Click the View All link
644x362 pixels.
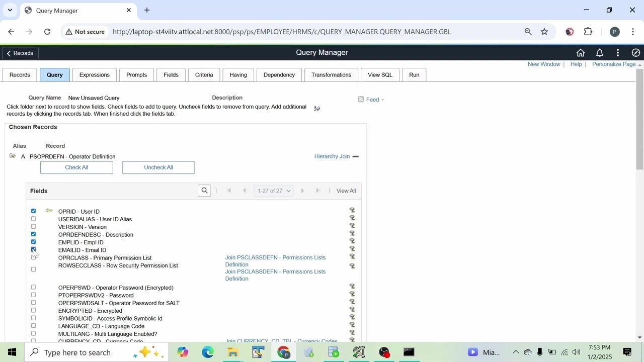click(346, 191)
